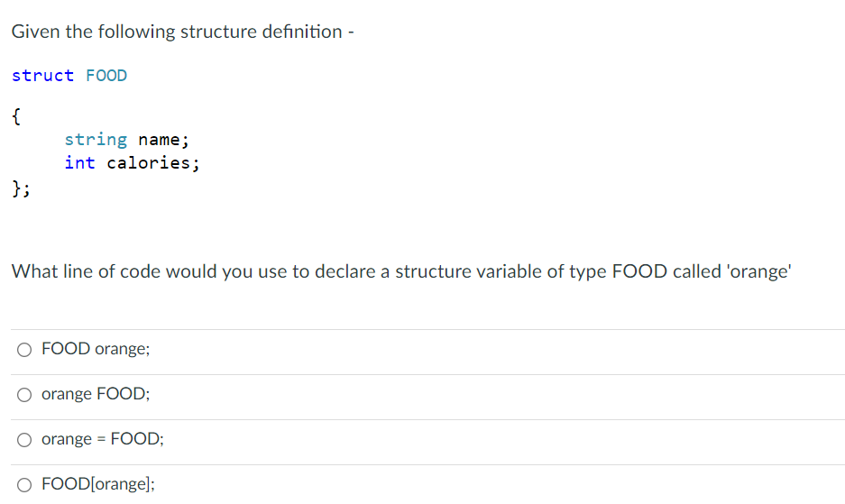Image resolution: width=845 pixels, height=504 pixels.
Task: Click the 'struct' keyword in the code
Action: (42, 76)
